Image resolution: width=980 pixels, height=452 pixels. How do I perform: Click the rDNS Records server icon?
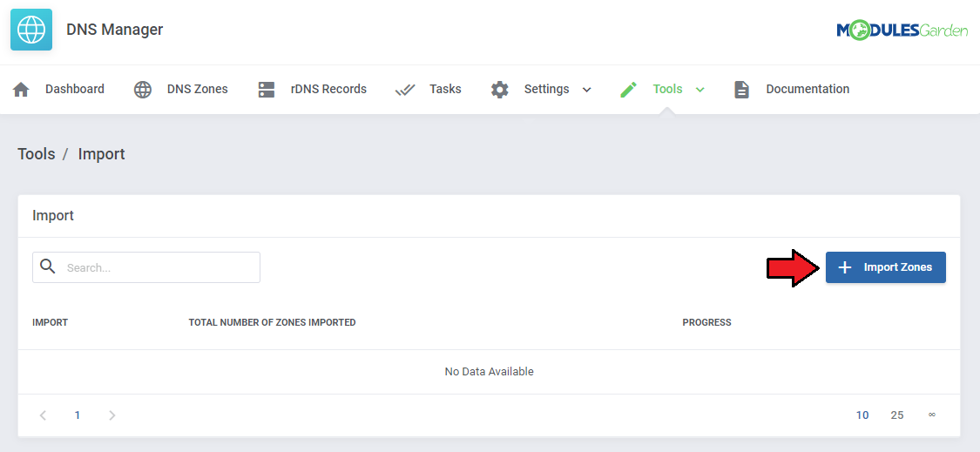click(267, 90)
